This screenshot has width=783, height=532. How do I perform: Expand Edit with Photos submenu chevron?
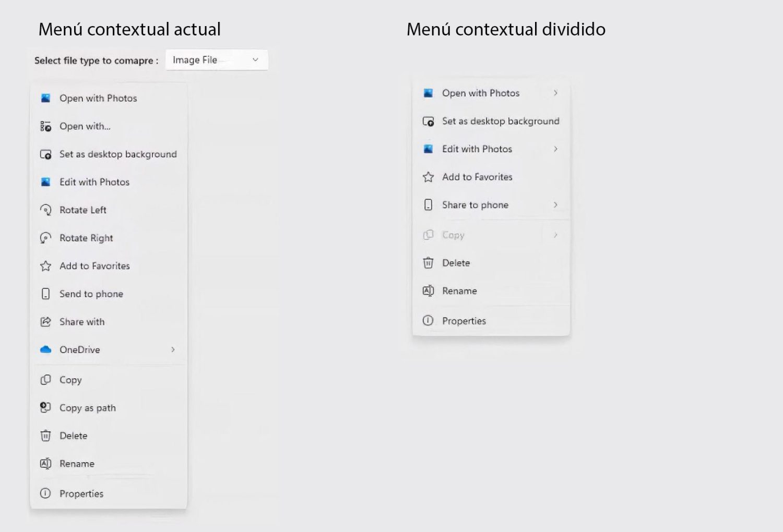[x=555, y=149]
